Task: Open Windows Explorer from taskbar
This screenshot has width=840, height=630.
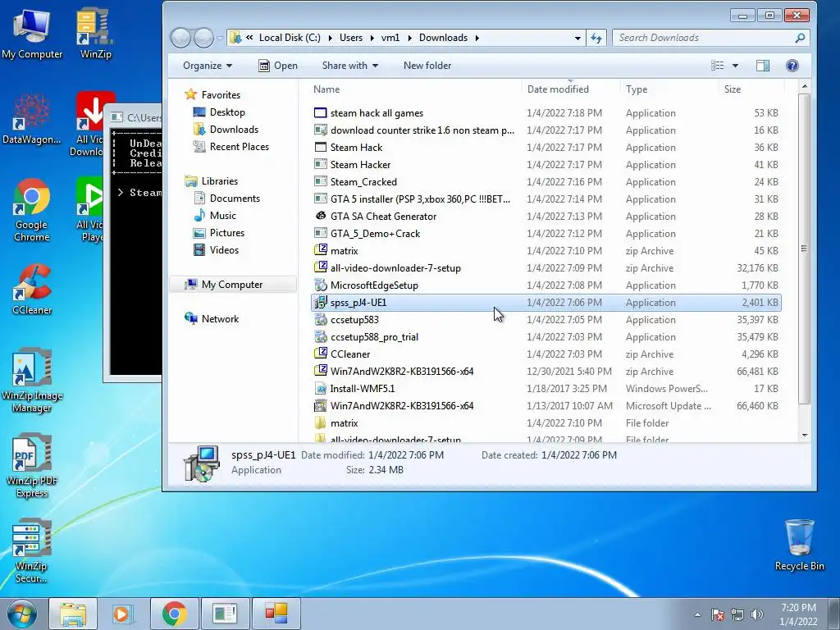Action: click(x=73, y=614)
